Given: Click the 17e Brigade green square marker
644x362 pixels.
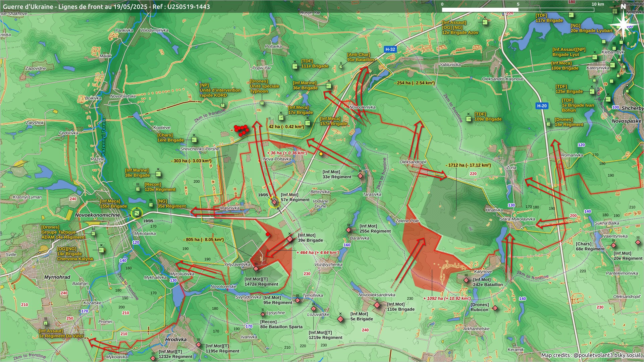Looking at the screenshot, I should click(281, 117).
